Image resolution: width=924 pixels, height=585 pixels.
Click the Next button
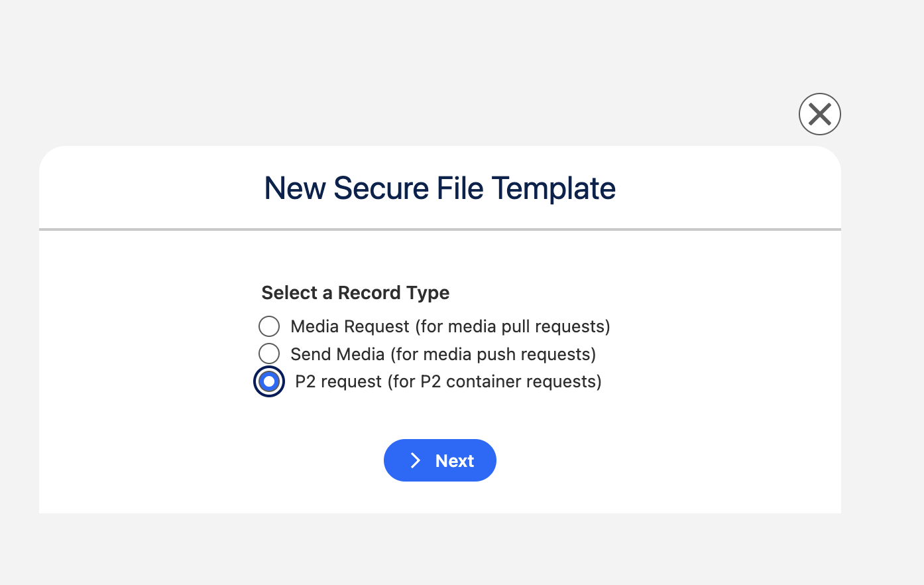tap(440, 460)
